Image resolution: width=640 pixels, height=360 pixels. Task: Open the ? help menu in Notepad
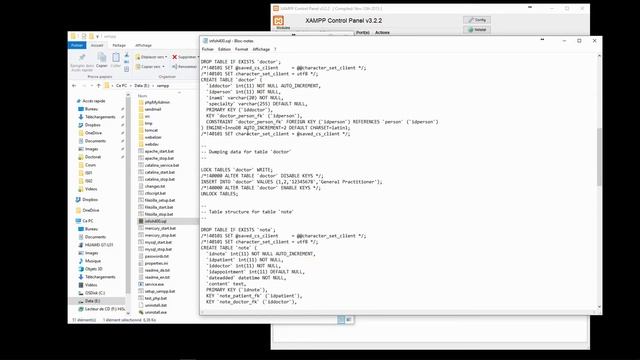[x=275, y=49]
